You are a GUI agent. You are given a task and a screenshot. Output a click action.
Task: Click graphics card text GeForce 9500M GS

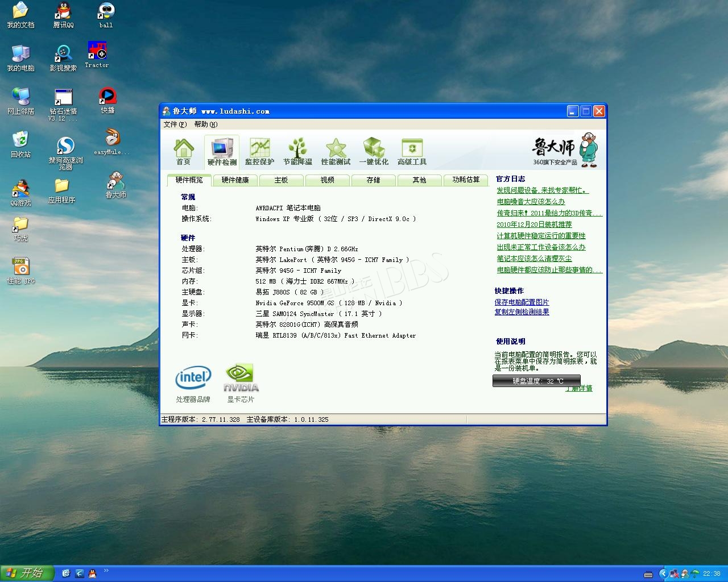point(329,303)
